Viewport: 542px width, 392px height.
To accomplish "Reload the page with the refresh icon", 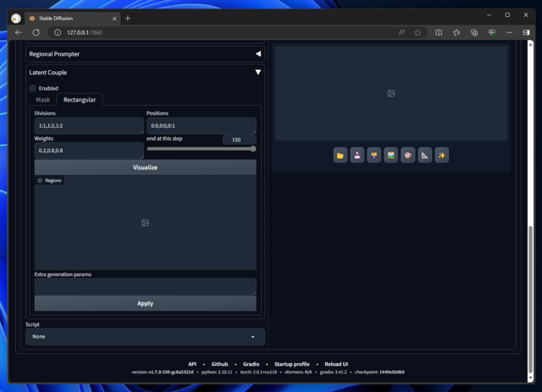I will pyautogui.click(x=36, y=32).
